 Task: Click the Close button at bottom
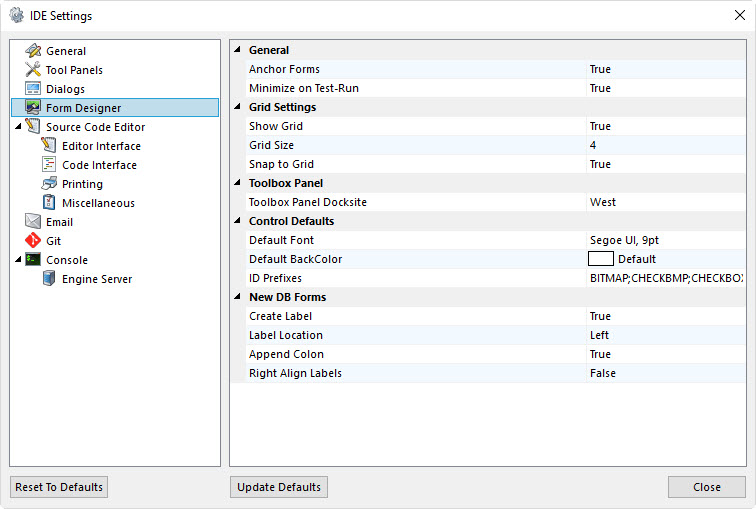pos(707,487)
